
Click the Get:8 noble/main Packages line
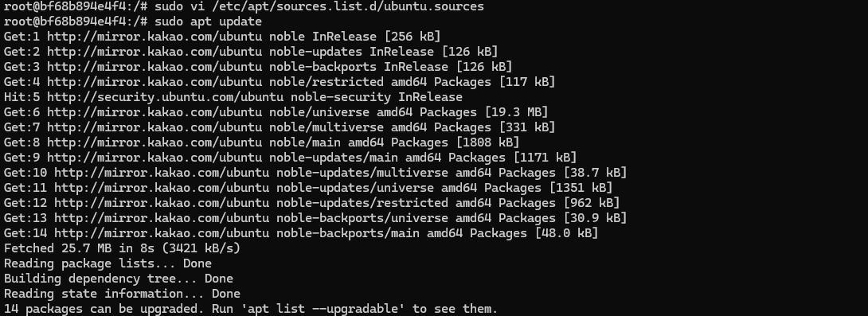point(262,142)
